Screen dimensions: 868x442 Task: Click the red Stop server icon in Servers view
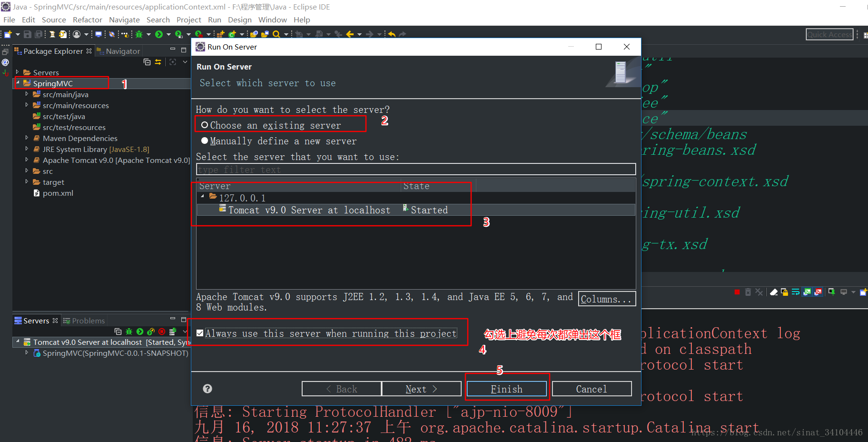click(x=162, y=331)
